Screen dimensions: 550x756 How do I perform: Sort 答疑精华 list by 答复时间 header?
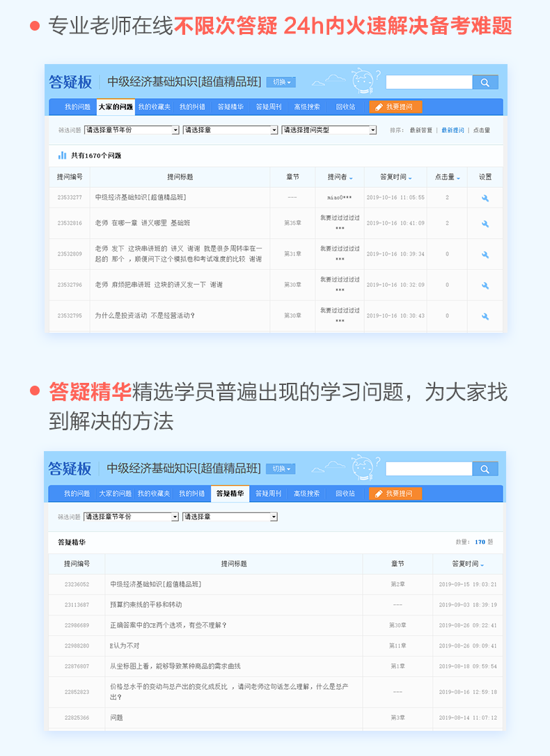point(467,564)
